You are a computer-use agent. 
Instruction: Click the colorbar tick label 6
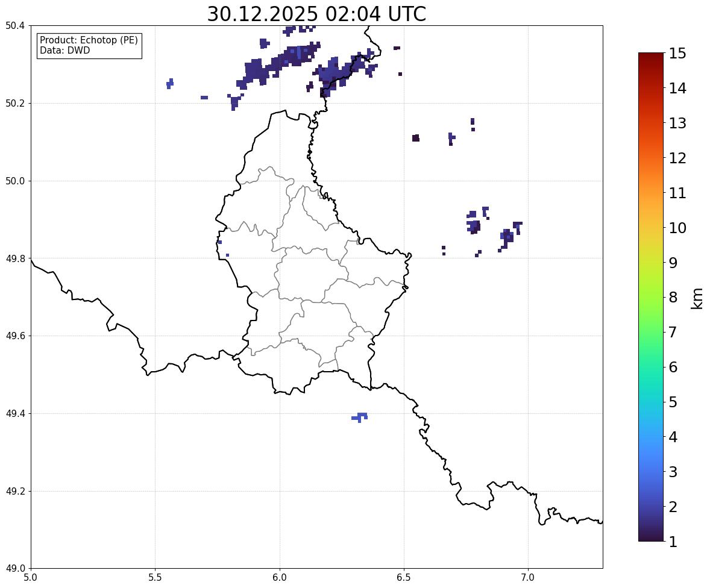(673, 367)
